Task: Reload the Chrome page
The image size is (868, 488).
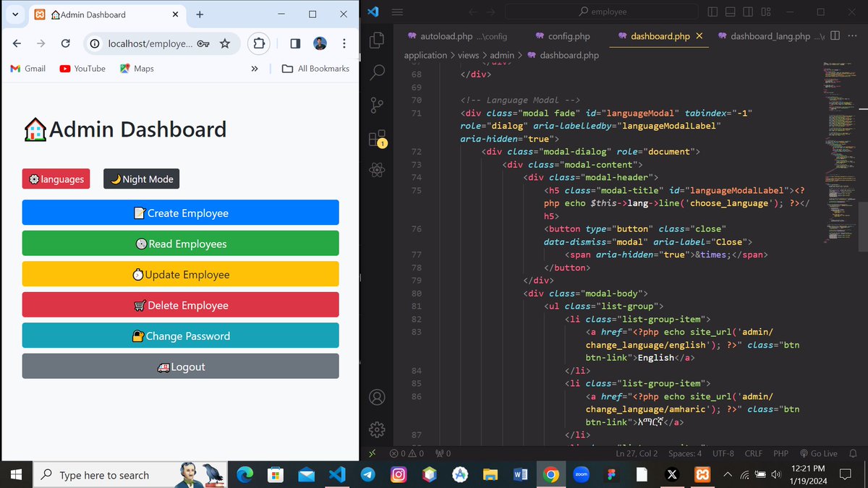Action: (65, 43)
